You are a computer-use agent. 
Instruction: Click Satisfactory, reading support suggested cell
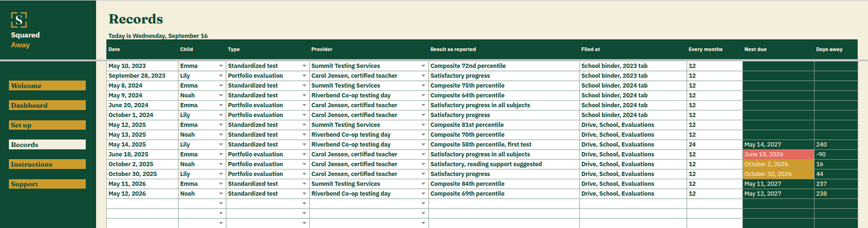pos(503,164)
